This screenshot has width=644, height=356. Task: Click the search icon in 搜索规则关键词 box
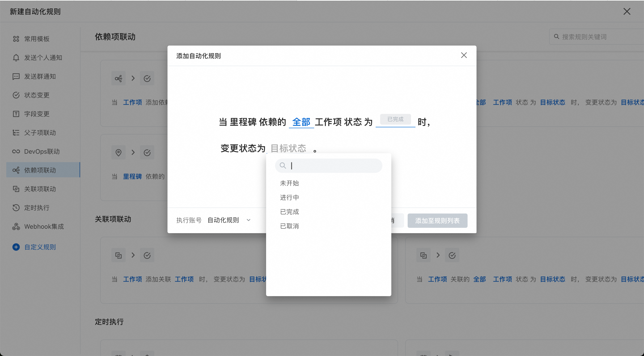pyautogui.click(x=557, y=37)
